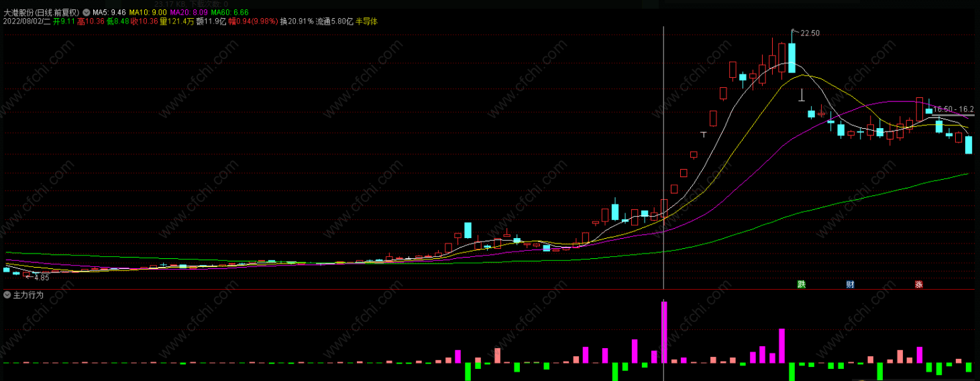980x381 pixels.
Task: Click the 低8.48 low price value
Action: [117, 21]
